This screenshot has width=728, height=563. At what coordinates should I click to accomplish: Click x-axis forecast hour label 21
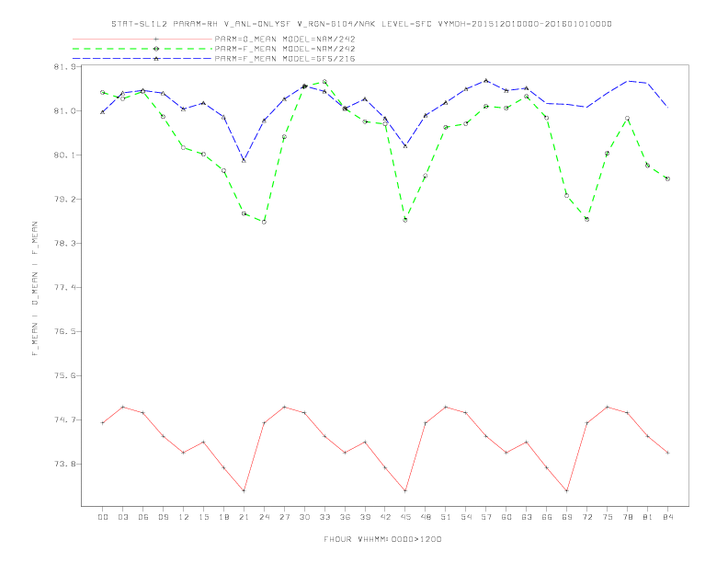click(x=244, y=517)
